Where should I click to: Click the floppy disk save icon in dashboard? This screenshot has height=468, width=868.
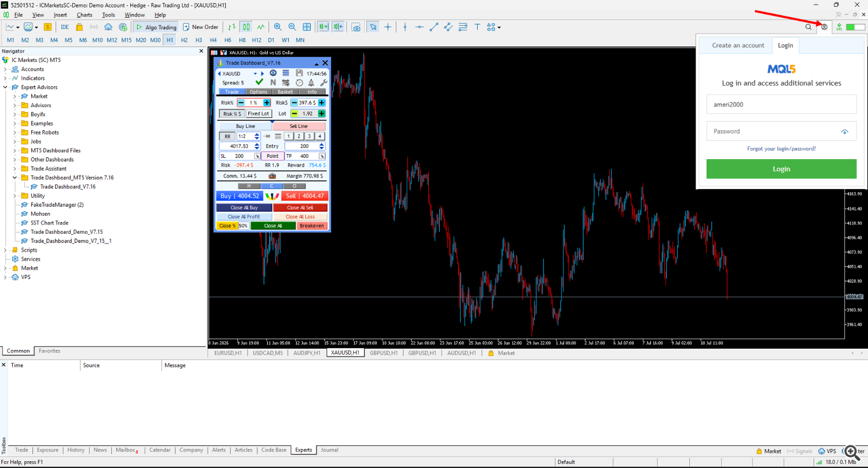pyautogui.click(x=299, y=73)
